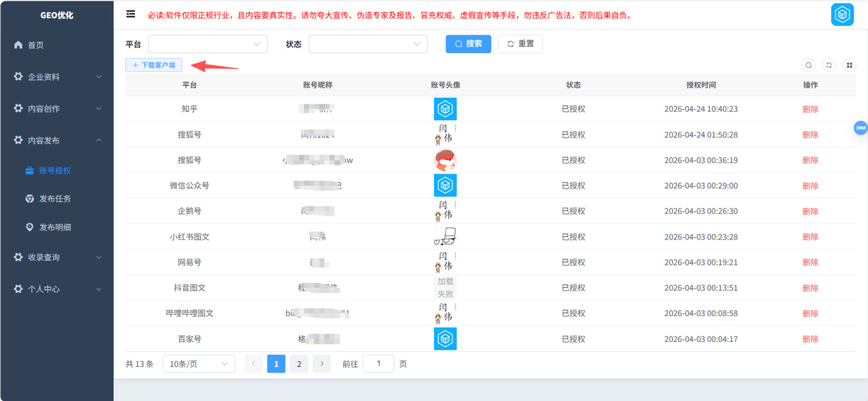
Task: Go to pagination page 2
Action: [x=299, y=364]
